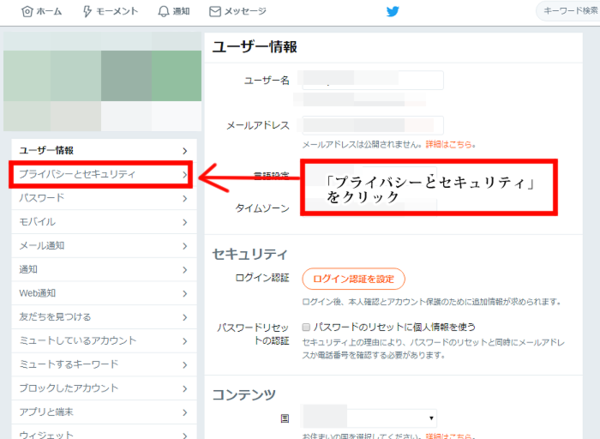Focus the キーワード検索 search box

569,11
